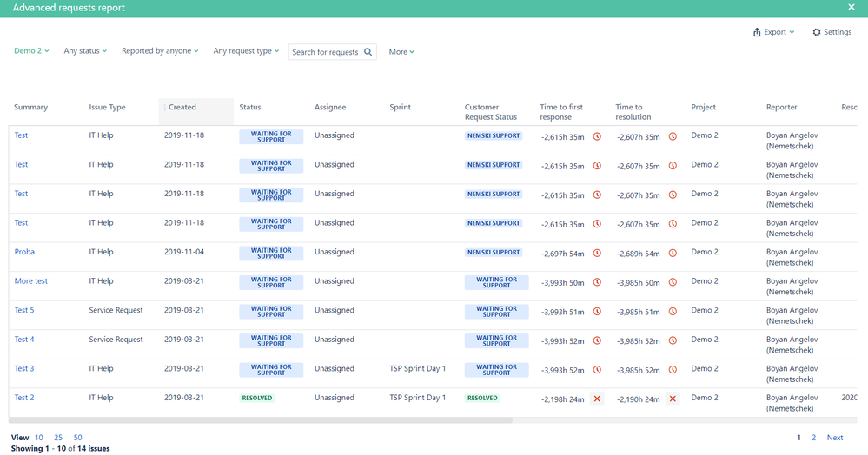
Task: Click the horizontal table scrollbar
Action: click(x=260, y=420)
